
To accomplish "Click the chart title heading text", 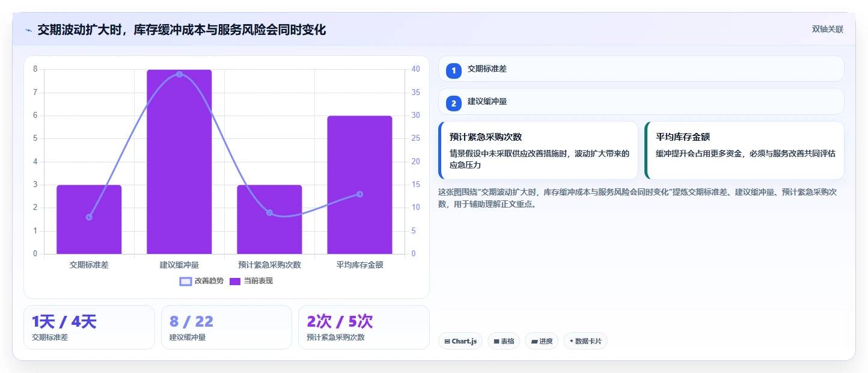I will 182,30.
